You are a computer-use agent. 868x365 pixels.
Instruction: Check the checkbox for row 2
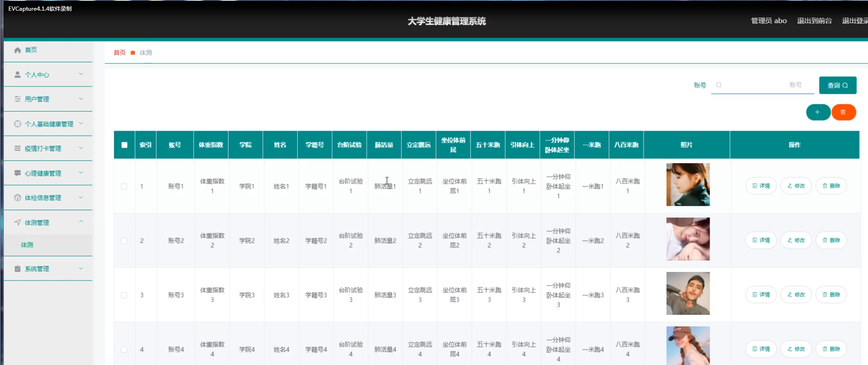point(124,241)
